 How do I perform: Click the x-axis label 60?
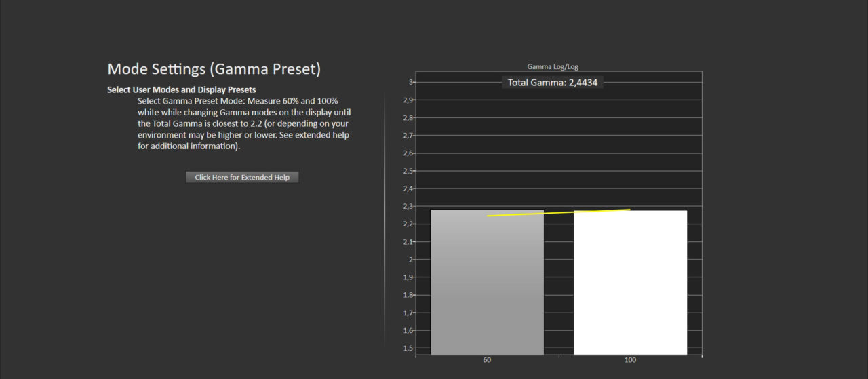coord(487,360)
